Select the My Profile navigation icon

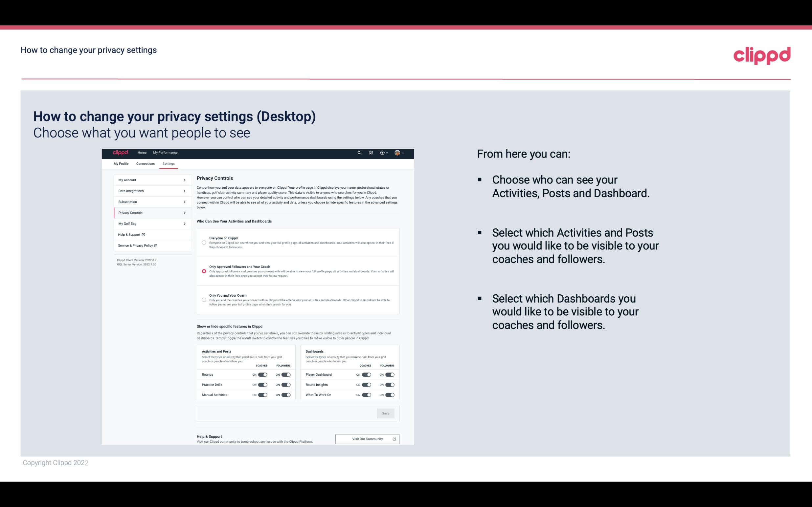coord(121,163)
